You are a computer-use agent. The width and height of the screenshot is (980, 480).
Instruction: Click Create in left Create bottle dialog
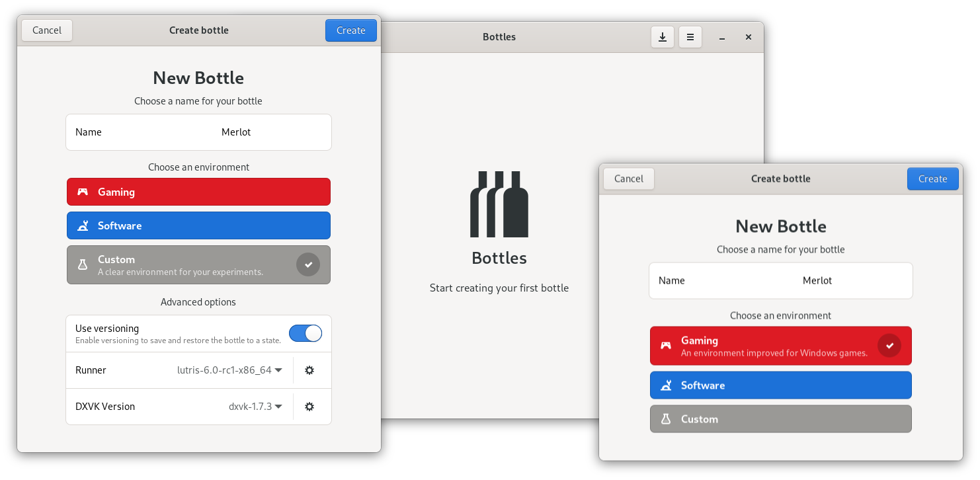[x=351, y=30]
